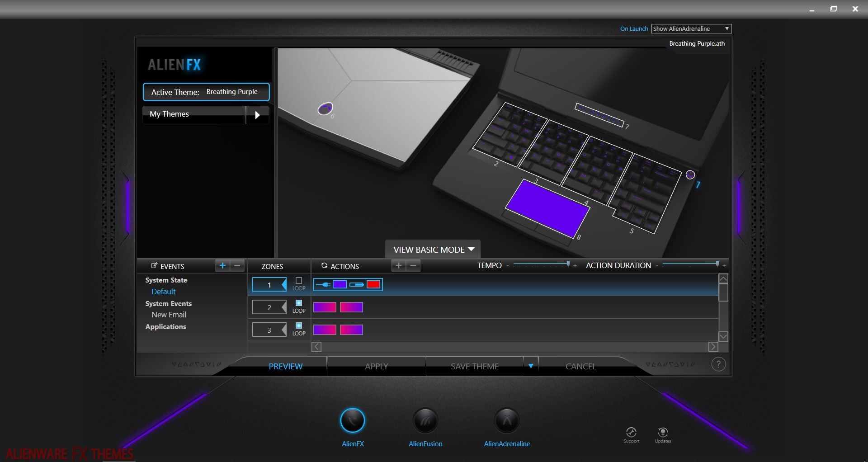Image resolution: width=868 pixels, height=462 pixels.
Task: Click the My Themes menu item
Action: (x=194, y=114)
